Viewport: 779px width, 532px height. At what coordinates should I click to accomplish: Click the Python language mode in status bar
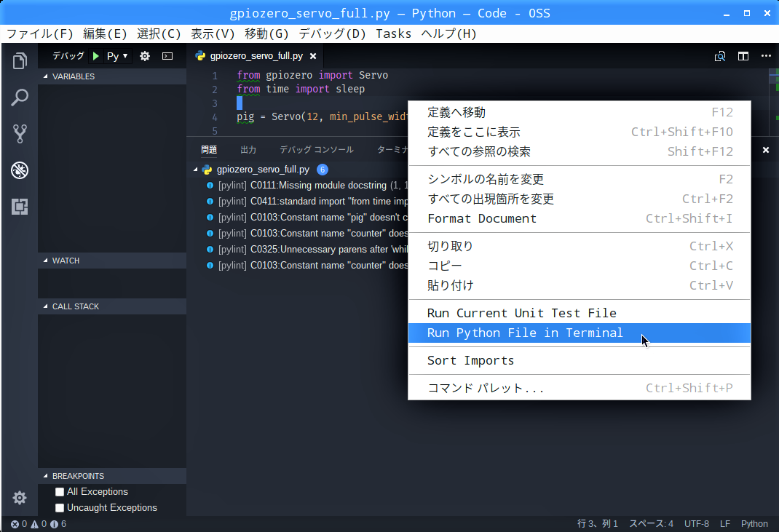pyautogui.click(x=754, y=524)
